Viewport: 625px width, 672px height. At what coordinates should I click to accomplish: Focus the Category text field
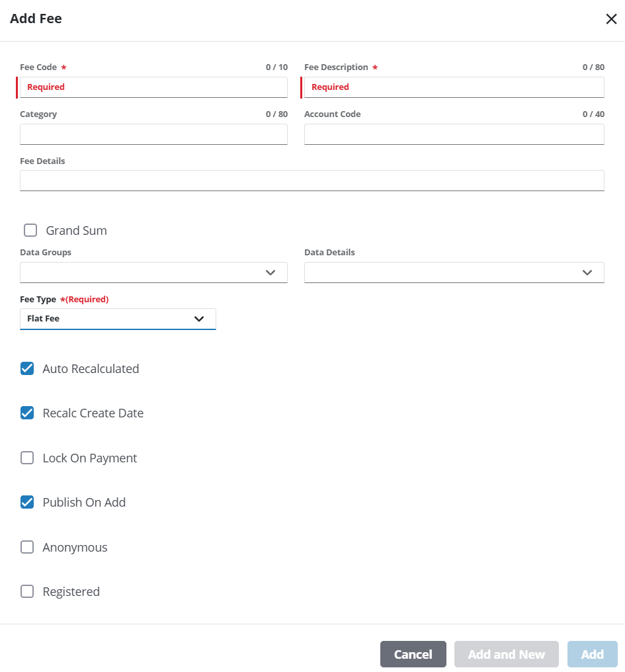pos(153,134)
